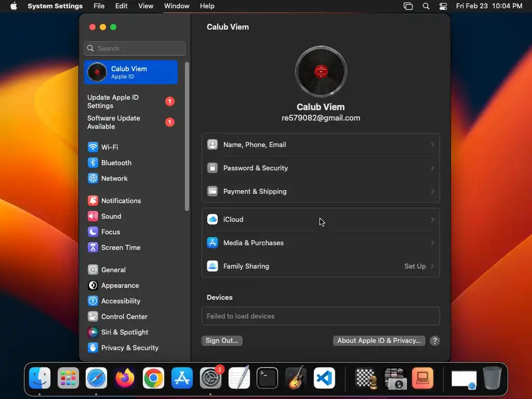
Task: Open Software Update Available notice
Action: pos(131,122)
